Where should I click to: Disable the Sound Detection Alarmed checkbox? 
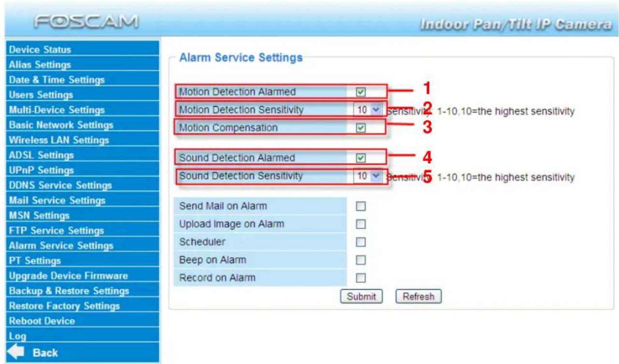pyautogui.click(x=360, y=158)
